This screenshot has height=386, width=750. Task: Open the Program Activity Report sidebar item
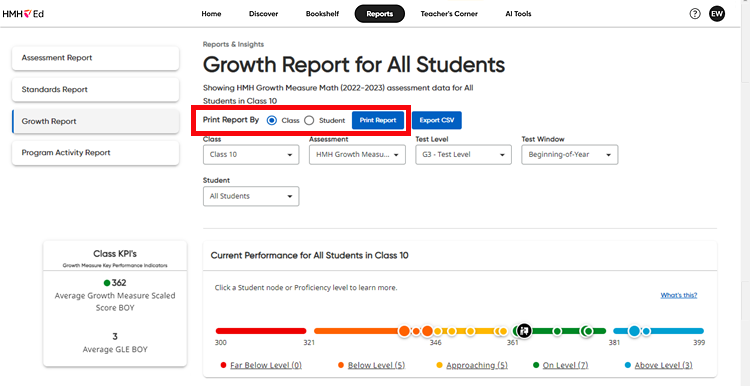(95, 153)
